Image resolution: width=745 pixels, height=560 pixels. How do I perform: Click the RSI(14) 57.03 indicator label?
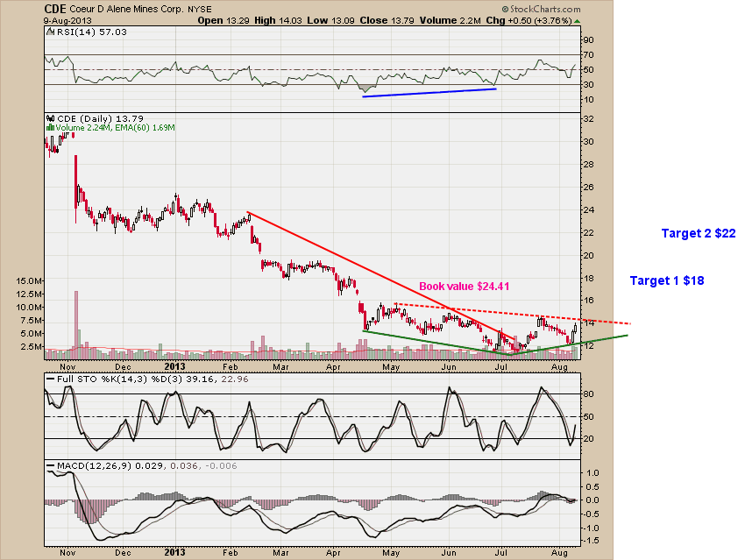[92, 32]
